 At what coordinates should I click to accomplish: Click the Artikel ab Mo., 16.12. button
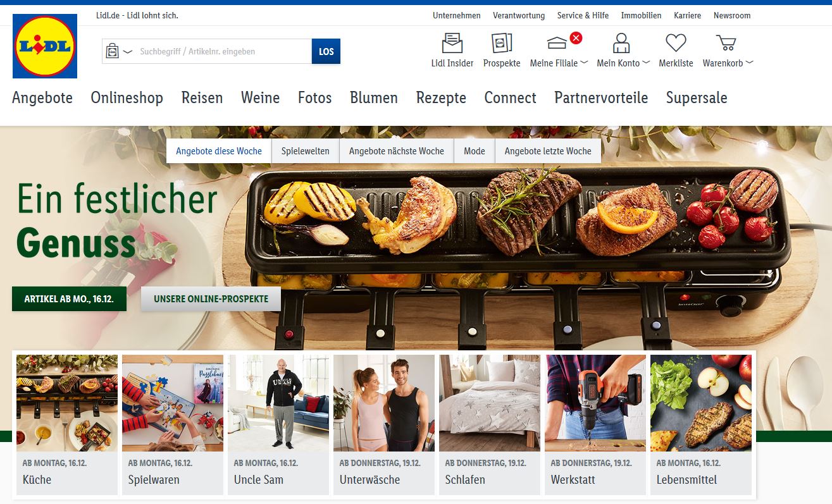[69, 298]
